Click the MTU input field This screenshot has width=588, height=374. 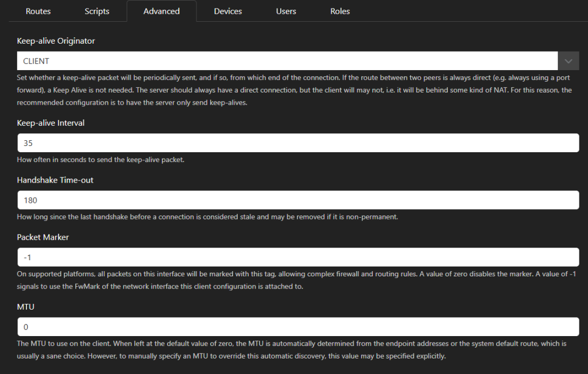tap(298, 327)
